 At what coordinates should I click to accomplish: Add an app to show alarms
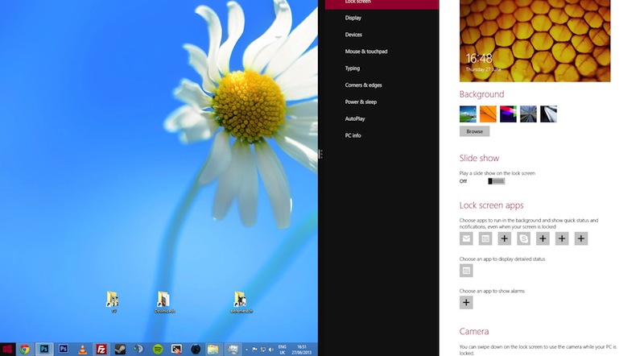[466, 303]
